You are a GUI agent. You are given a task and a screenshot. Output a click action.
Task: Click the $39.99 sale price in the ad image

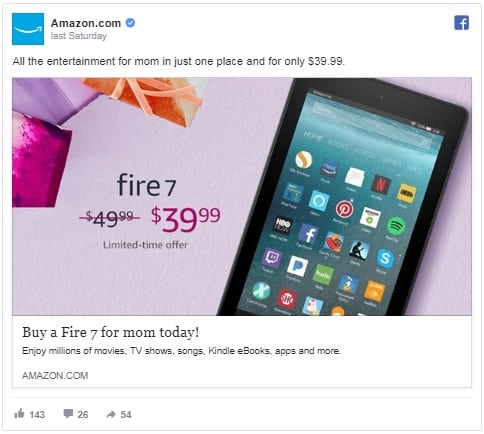tap(186, 218)
